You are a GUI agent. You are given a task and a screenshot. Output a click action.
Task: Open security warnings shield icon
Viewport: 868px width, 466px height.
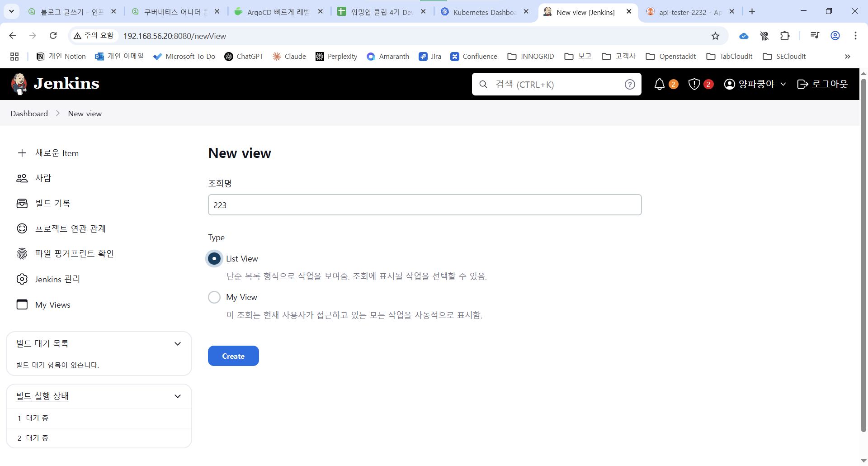tap(694, 84)
